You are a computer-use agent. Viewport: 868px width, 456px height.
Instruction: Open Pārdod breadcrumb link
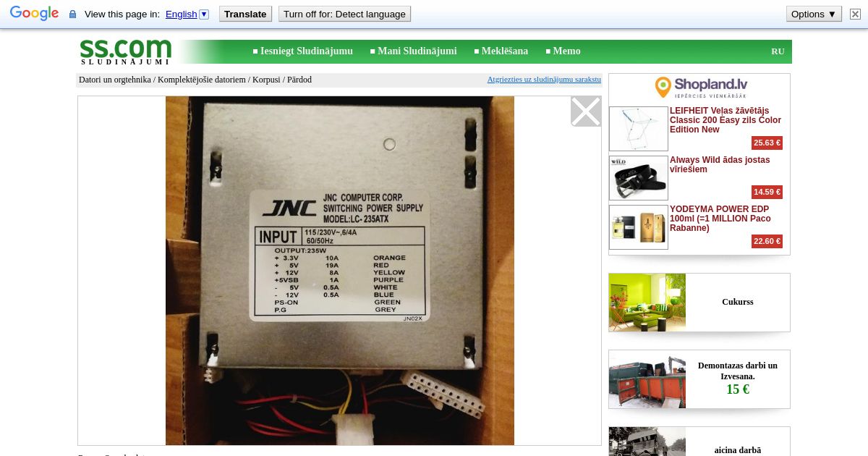point(299,80)
